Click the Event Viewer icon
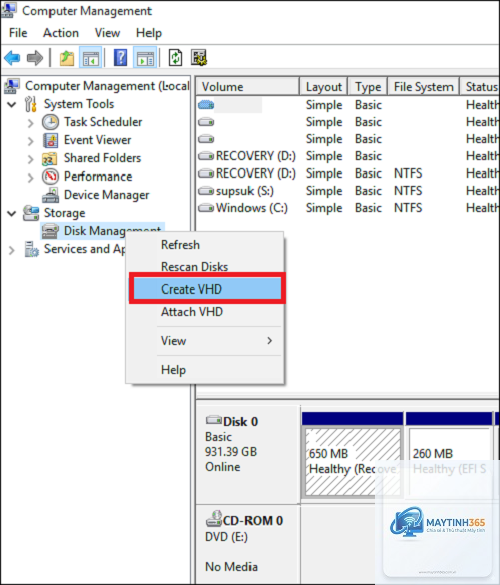The width and height of the screenshot is (500, 585). pos(50,140)
